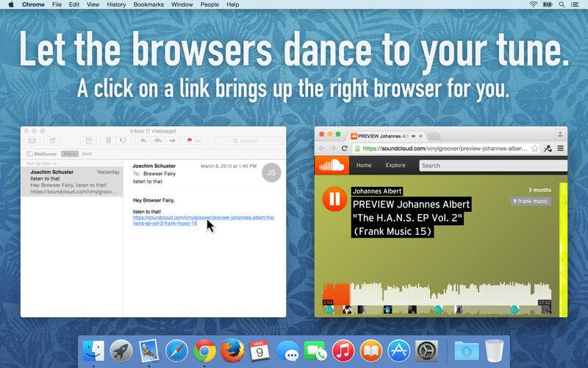Image resolution: width=588 pixels, height=368 pixels.
Task: Click the soundcloud.com link in the email
Action: point(204,220)
